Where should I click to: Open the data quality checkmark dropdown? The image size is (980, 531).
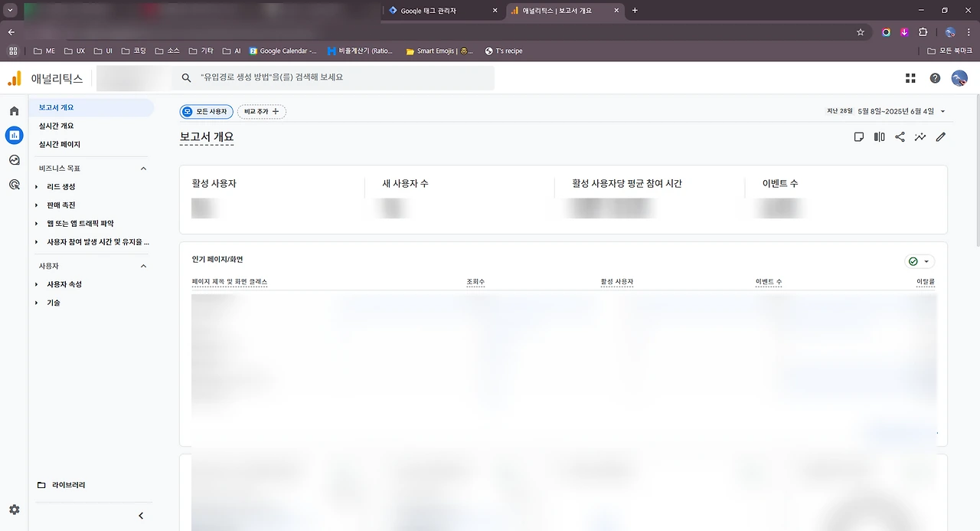[x=920, y=261]
